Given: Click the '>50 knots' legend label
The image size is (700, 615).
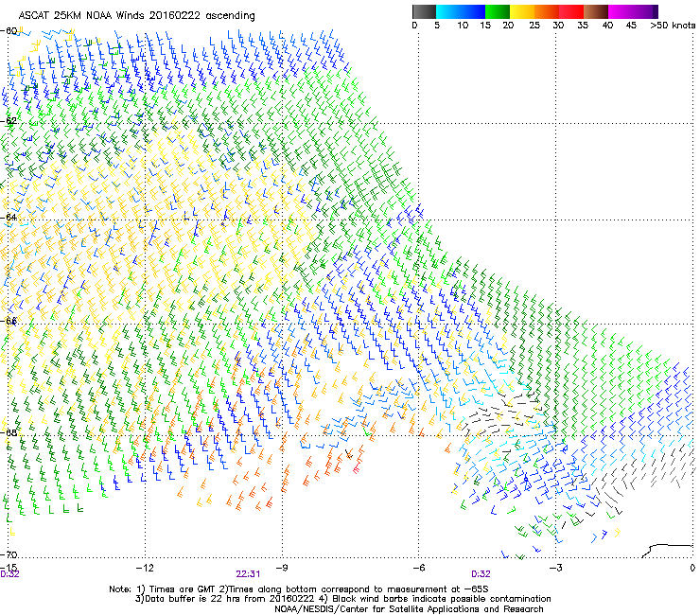Looking at the screenshot, I should [673, 26].
